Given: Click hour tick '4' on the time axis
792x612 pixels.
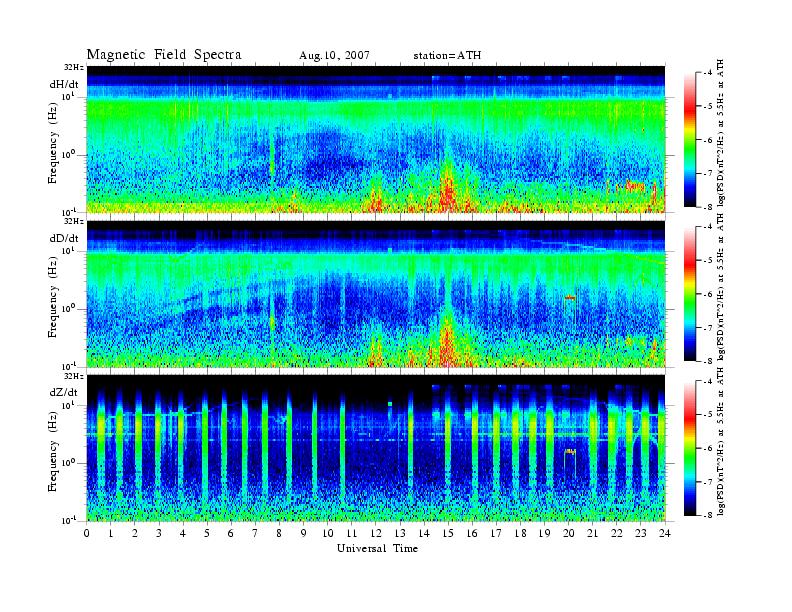Looking at the screenshot, I should (x=183, y=534).
